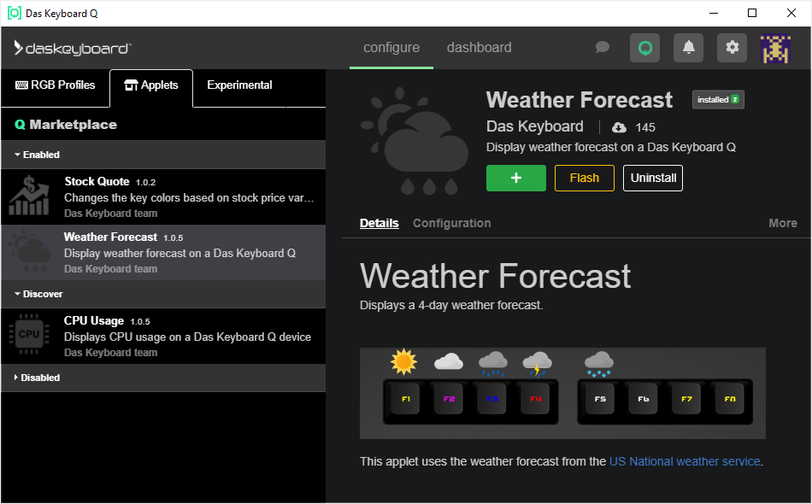The width and height of the screenshot is (812, 504).
Task: Collapse the Discover section
Action: (x=39, y=294)
